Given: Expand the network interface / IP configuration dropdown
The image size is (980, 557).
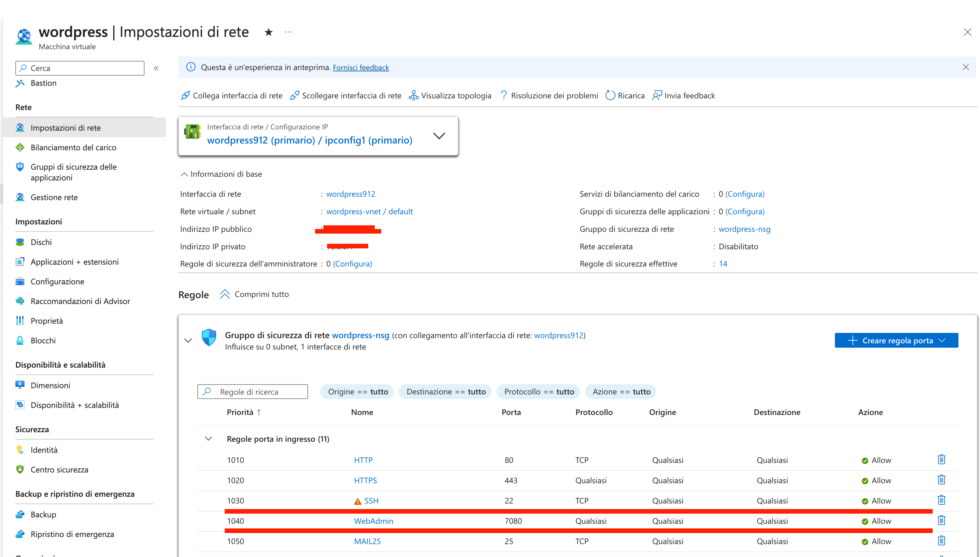Looking at the screenshot, I should pos(439,136).
